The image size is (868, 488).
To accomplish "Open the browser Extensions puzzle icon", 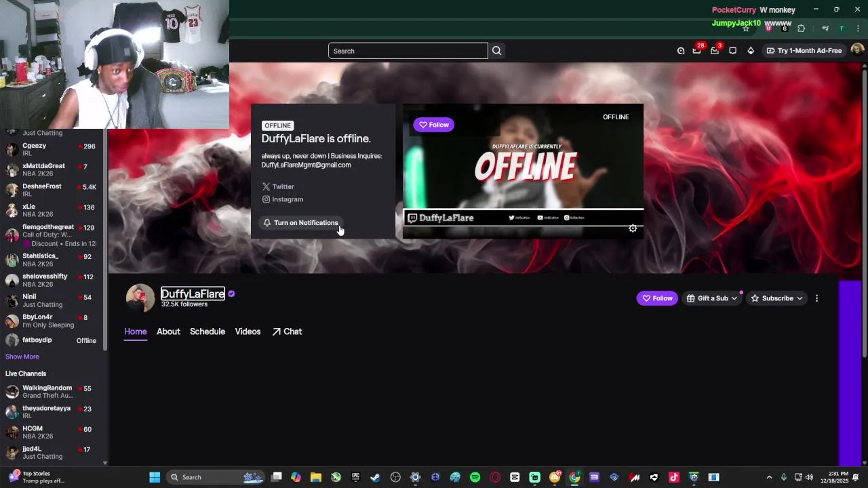I will click(x=802, y=28).
